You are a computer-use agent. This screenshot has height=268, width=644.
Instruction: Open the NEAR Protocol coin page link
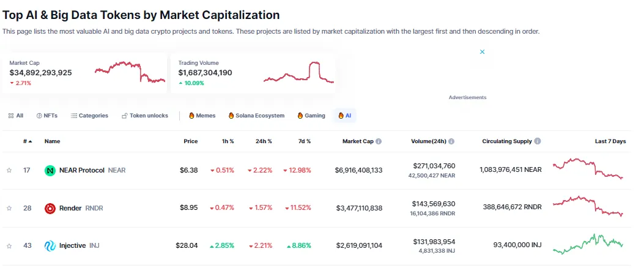[82, 171]
